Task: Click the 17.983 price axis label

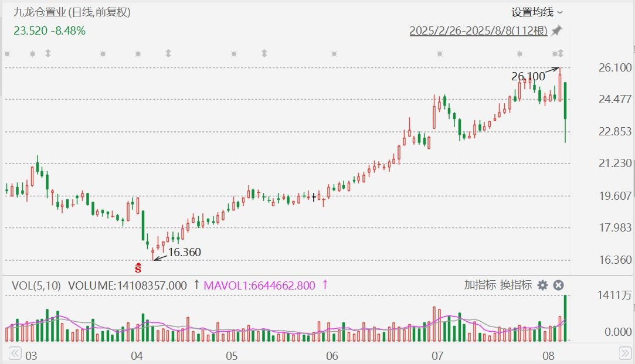Action: 615,227
